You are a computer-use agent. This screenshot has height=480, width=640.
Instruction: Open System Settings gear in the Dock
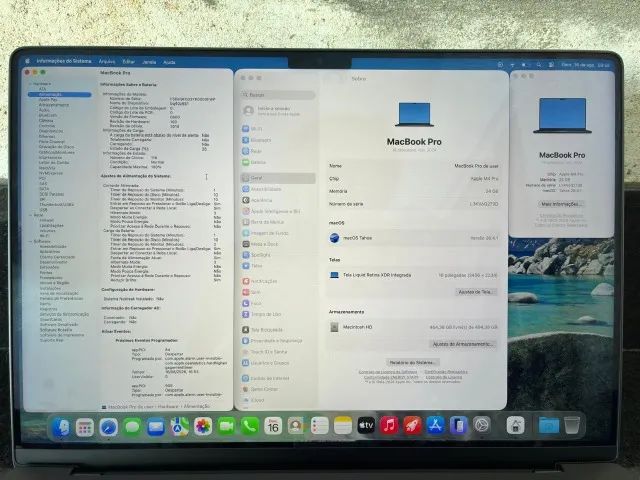pos(482,425)
